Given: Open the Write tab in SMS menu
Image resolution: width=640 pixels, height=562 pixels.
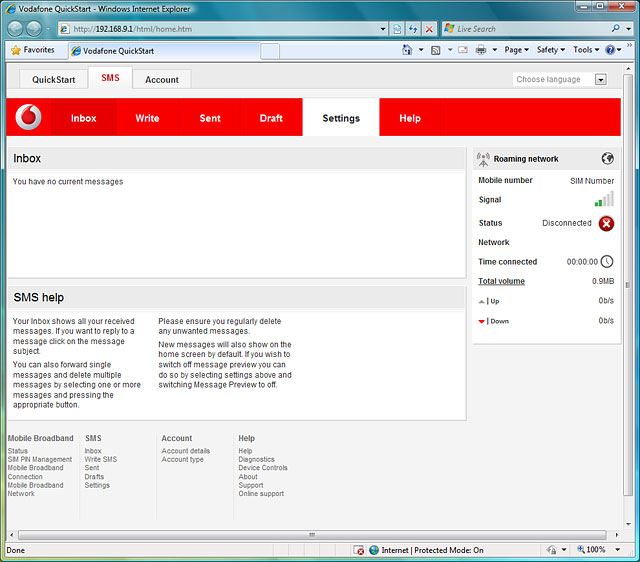Looking at the screenshot, I should [x=147, y=118].
